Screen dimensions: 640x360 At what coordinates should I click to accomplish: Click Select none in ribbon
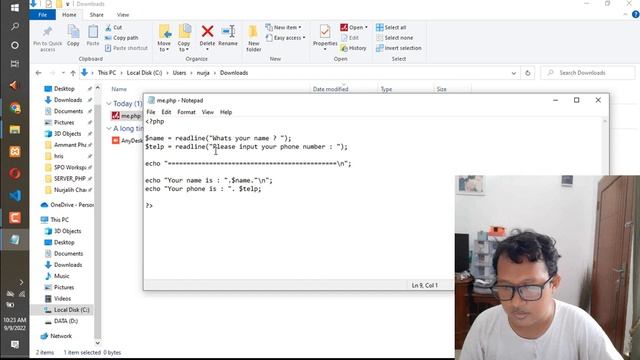pos(394,38)
